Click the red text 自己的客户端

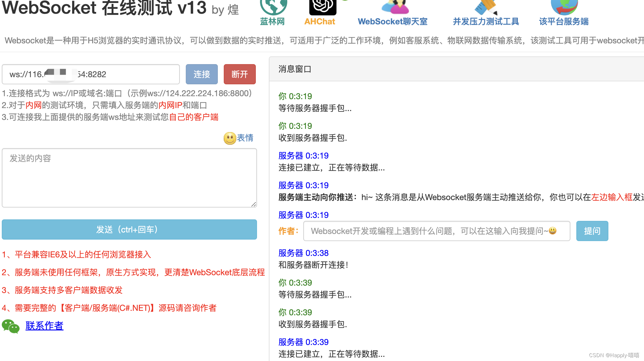point(194,117)
